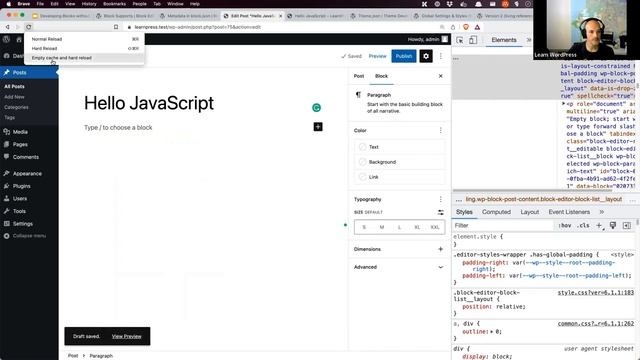This screenshot has width=640, height=360.
Task: Click the admin avatar in admin bar
Action: click(444, 39)
